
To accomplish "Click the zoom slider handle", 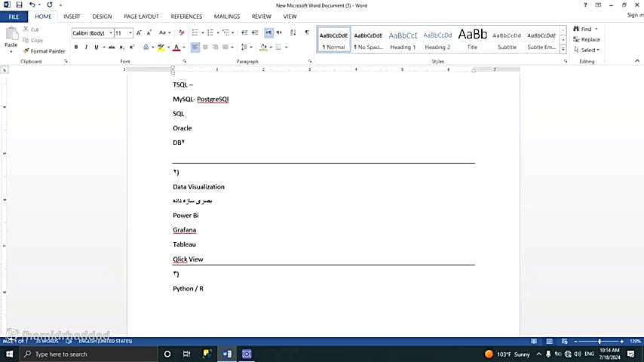I will [600, 341].
